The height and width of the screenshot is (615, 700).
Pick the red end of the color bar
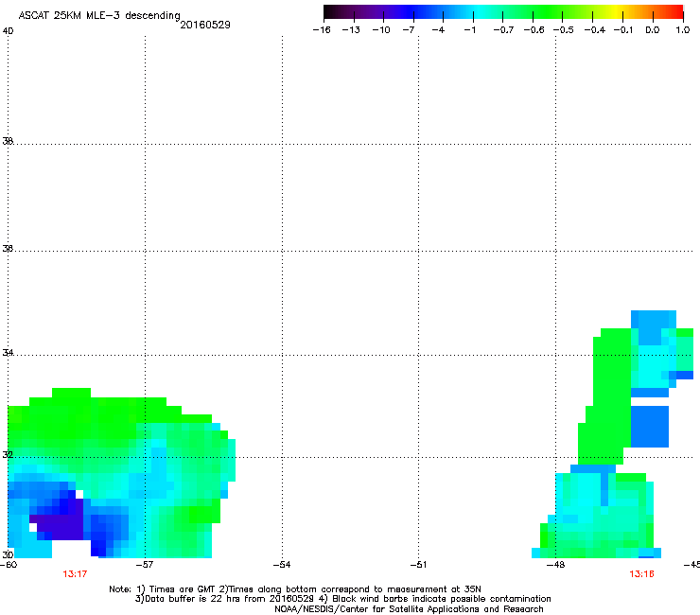676,11
